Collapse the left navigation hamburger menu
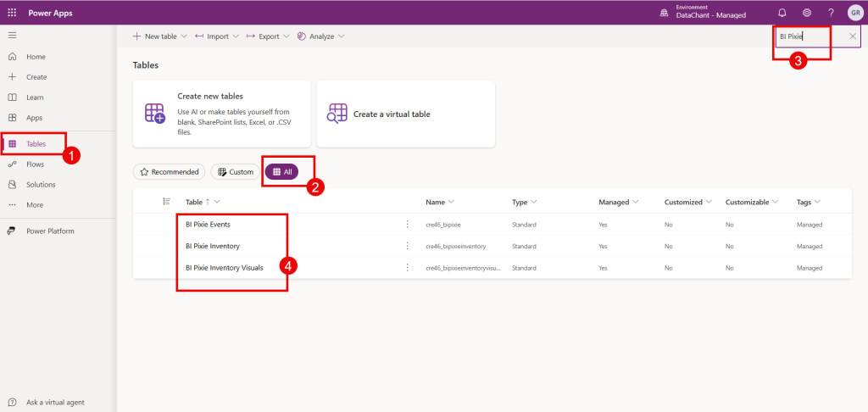This screenshot has height=412, width=868. (x=12, y=35)
